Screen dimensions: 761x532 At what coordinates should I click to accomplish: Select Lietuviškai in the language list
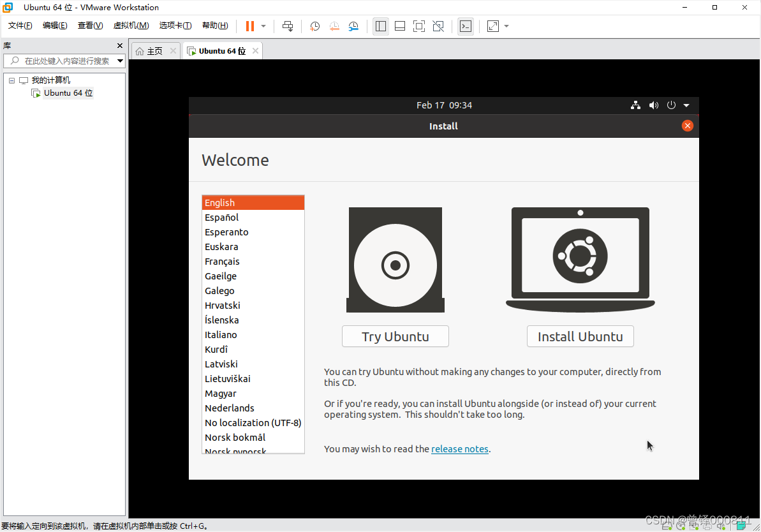(x=253, y=379)
